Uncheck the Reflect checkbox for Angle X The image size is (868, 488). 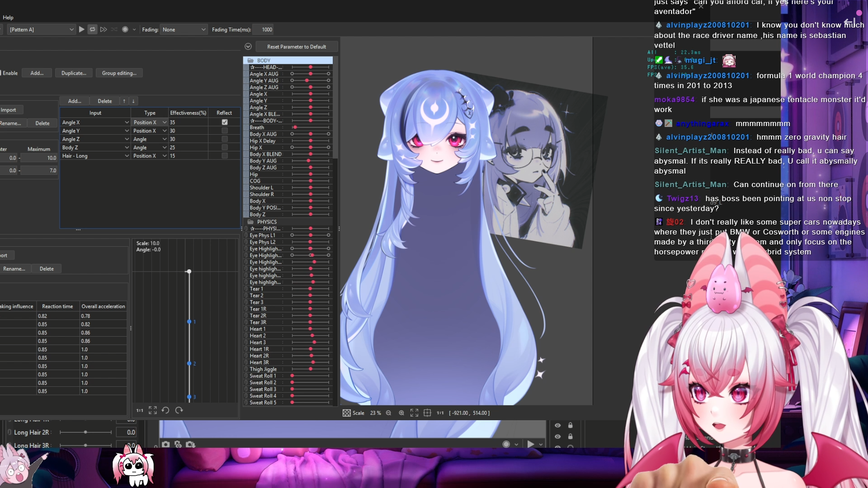[225, 122]
